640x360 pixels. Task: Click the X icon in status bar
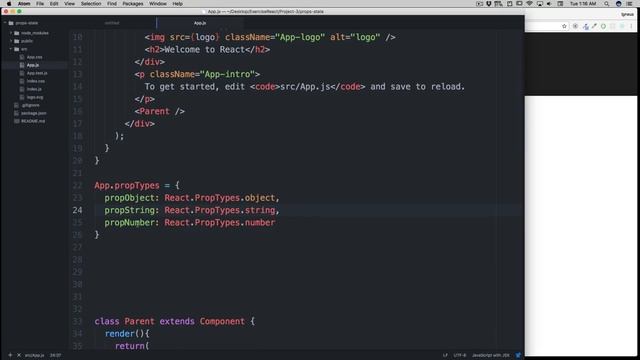point(19,356)
